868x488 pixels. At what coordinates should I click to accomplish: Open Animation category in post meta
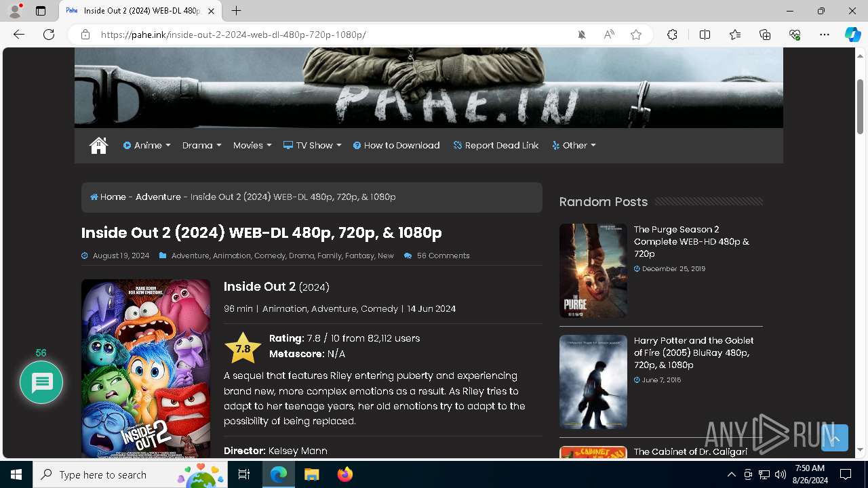point(232,256)
